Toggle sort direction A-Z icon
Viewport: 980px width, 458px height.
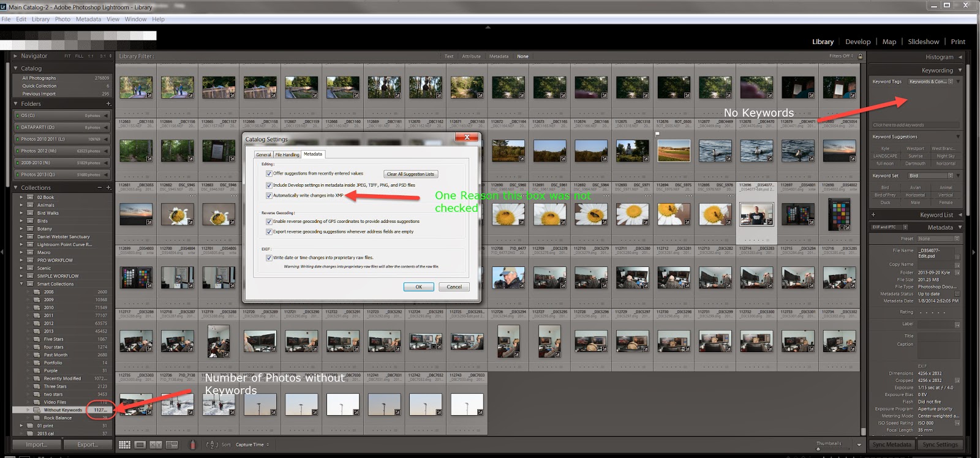tap(212, 445)
